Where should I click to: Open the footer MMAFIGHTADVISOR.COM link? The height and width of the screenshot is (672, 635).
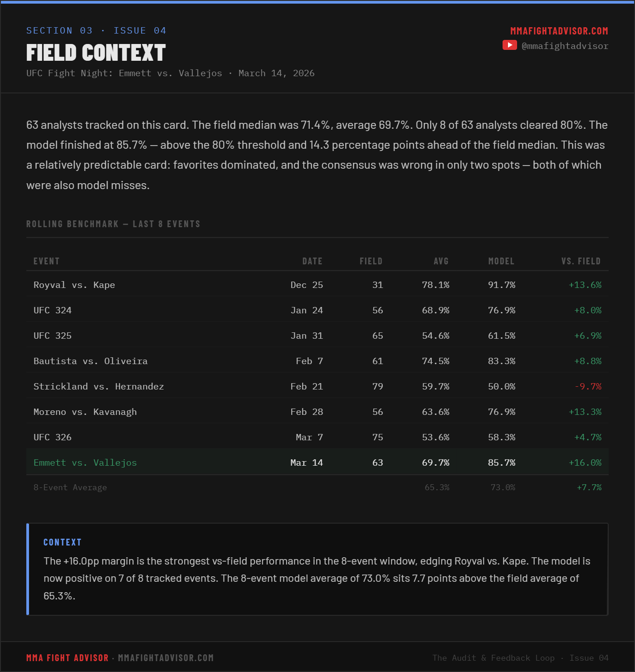(x=166, y=658)
